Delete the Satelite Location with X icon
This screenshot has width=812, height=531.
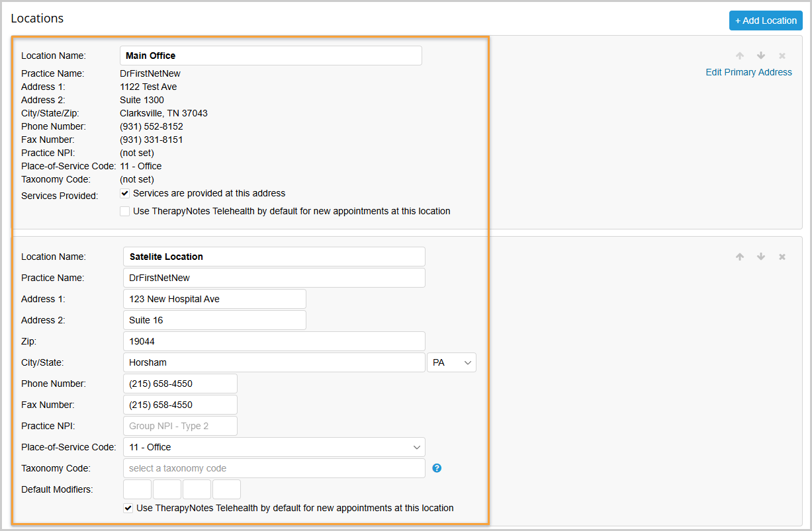point(782,257)
